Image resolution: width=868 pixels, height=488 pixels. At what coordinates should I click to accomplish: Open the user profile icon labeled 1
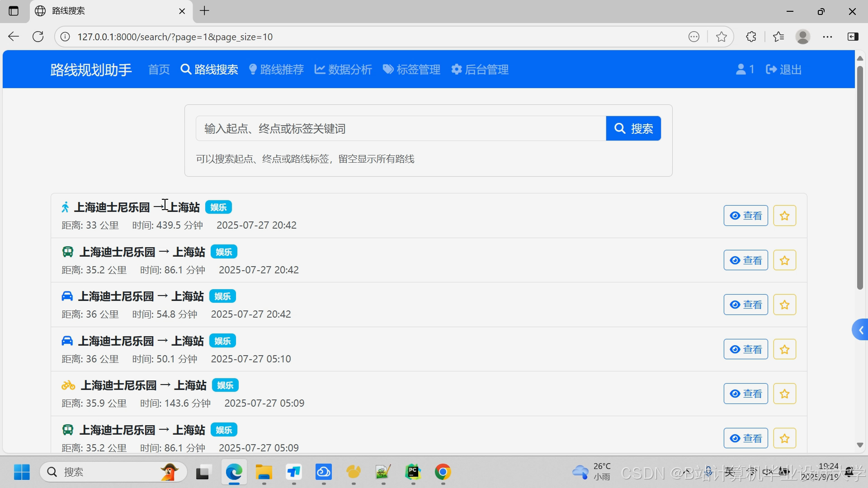point(745,70)
